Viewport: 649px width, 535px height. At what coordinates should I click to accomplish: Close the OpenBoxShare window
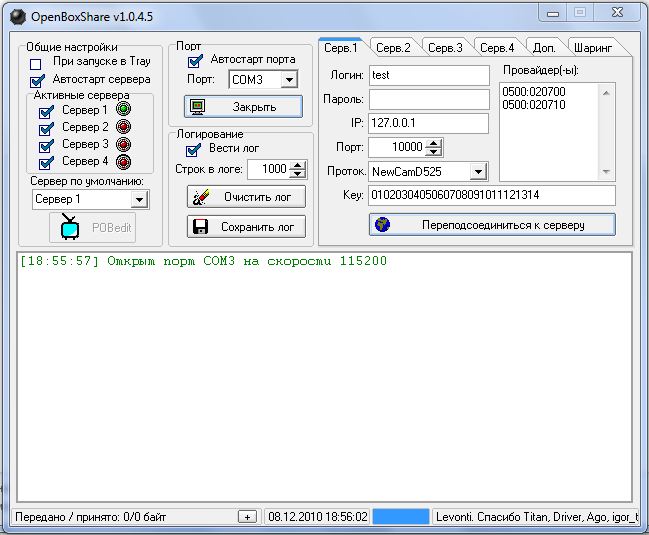point(618,12)
